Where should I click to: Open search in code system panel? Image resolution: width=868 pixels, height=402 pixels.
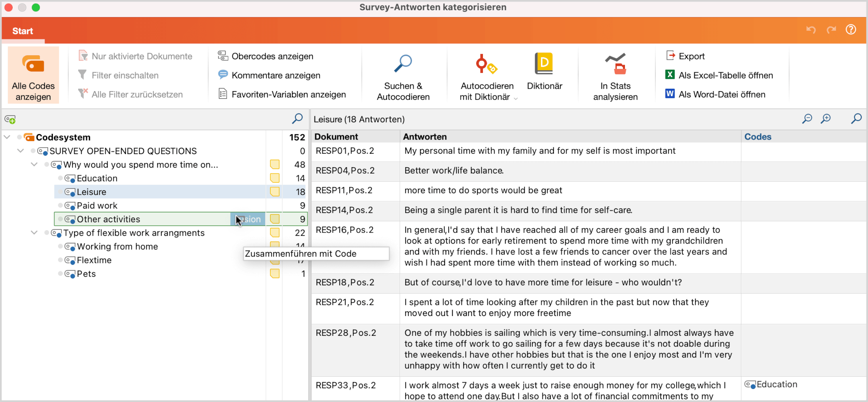[297, 118]
